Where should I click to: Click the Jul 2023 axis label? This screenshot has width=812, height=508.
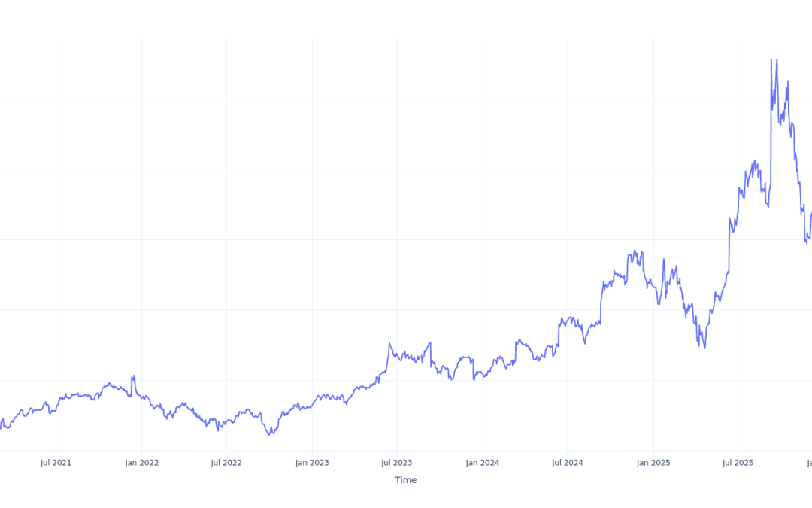(397, 463)
